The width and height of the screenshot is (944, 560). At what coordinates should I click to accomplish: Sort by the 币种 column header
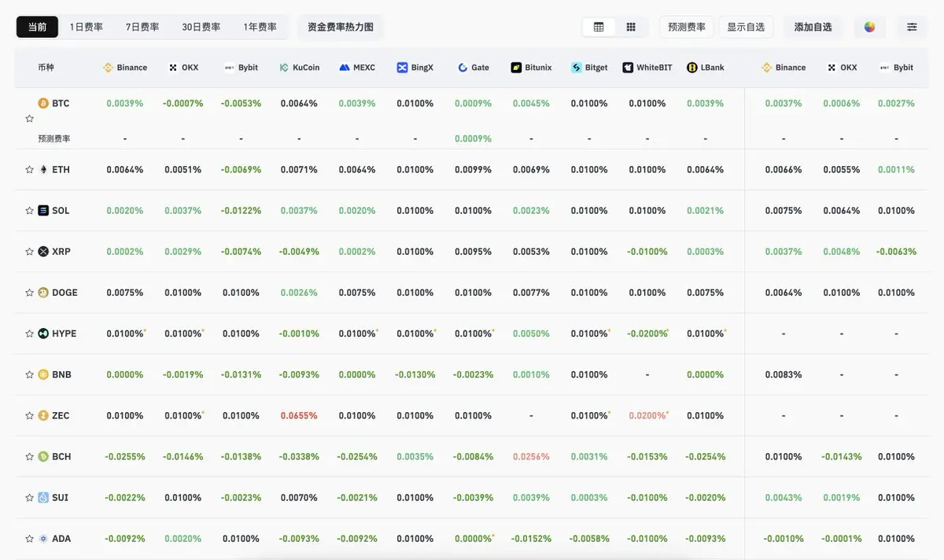pyautogui.click(x=46, y=68)
